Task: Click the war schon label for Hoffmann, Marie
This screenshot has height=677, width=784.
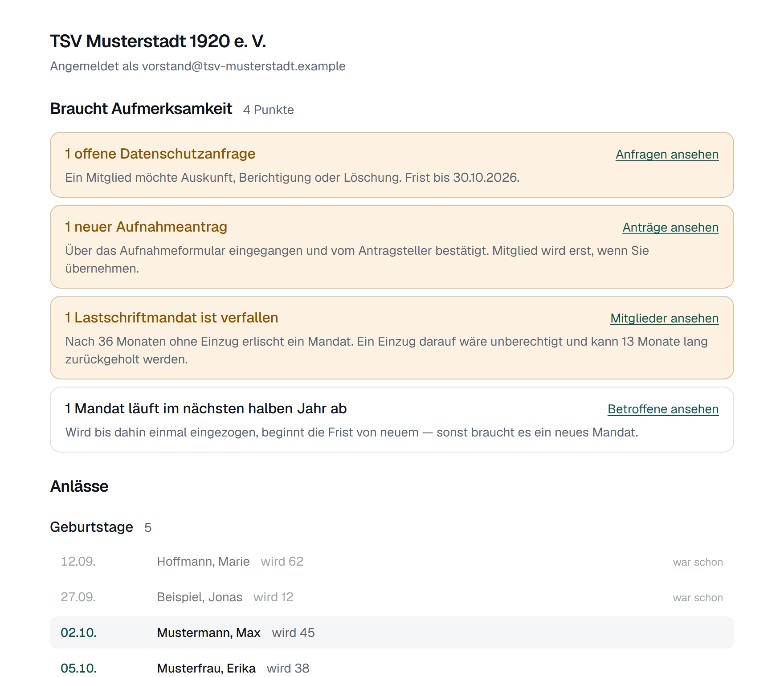Action: pyautogui.click(x=698, y=562)
